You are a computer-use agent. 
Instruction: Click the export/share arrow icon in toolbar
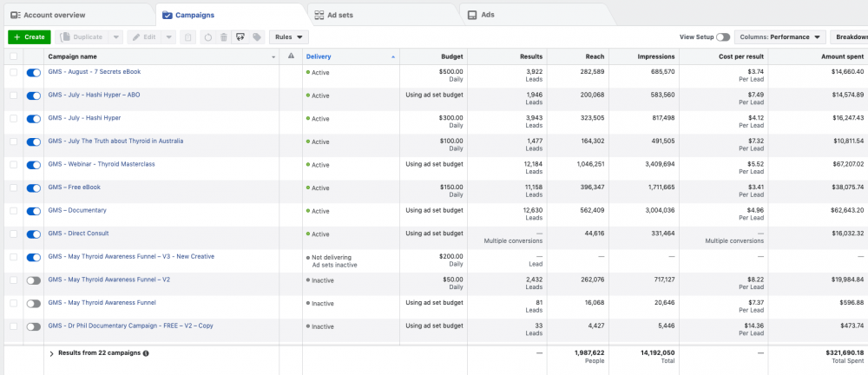click(240, 37)
